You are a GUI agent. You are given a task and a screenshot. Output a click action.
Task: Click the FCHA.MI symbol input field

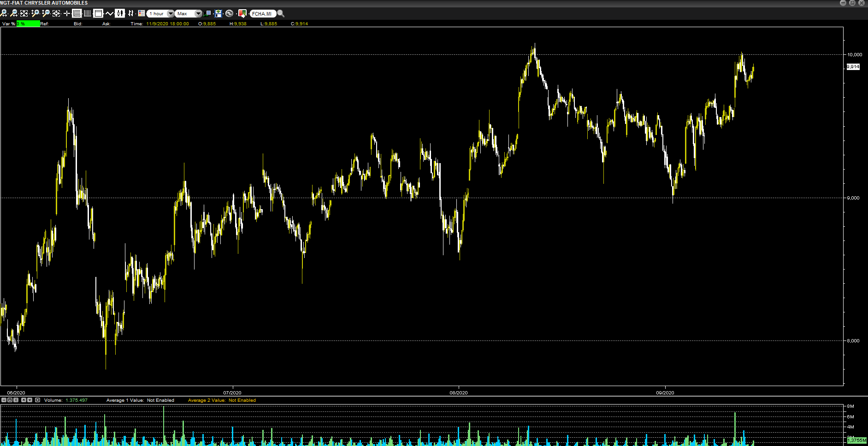tap(262, 13)
